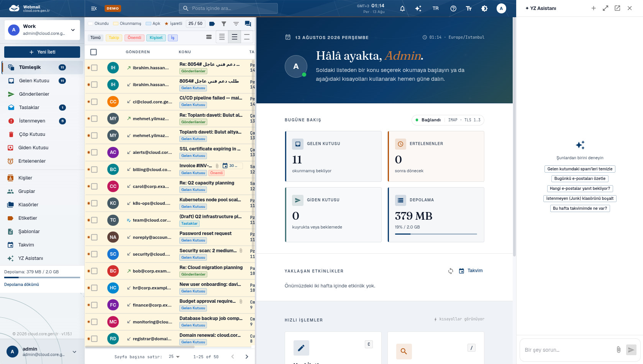This screenshot has width=643, height=364.
Task: Click the search quick action magnifier icon
Action: (x=404, y=351)
